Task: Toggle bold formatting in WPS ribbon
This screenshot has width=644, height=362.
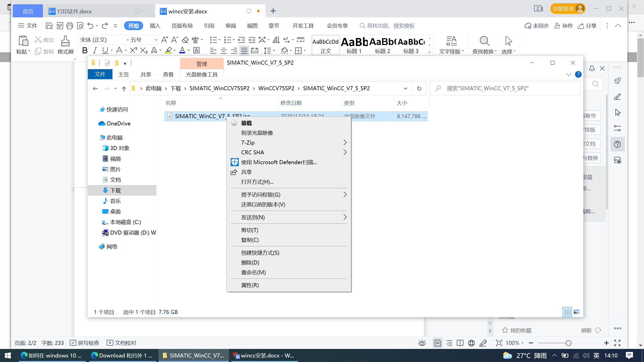Action: point(85,51)
